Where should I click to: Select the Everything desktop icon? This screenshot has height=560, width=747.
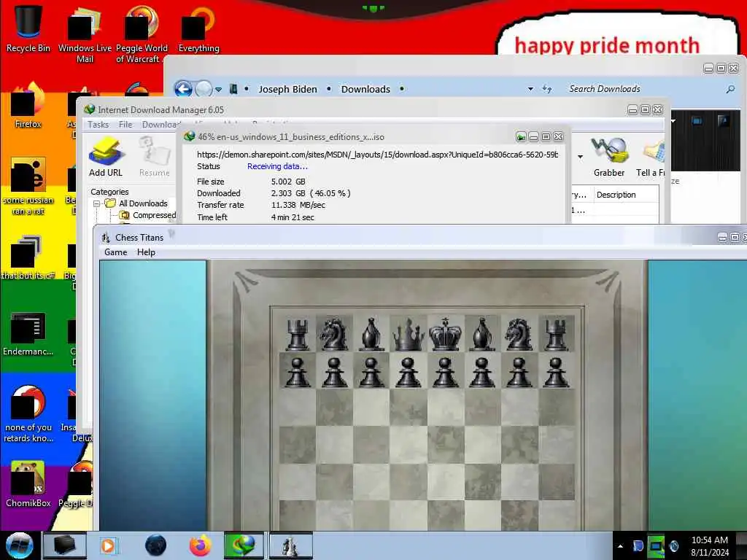tap(198, 28)
